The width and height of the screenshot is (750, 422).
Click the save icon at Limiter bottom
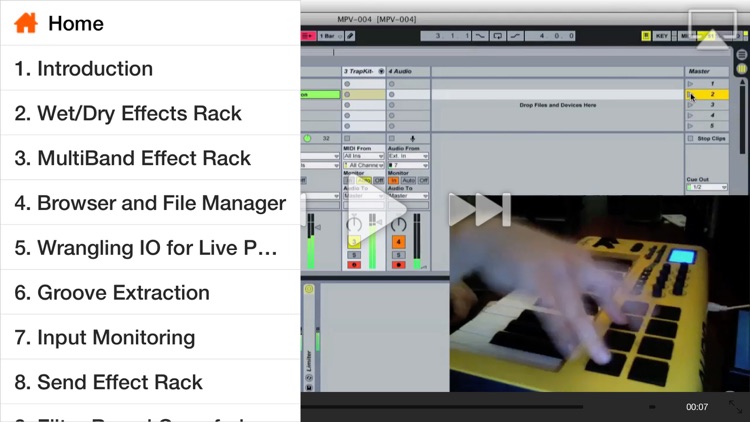point(309,388)
